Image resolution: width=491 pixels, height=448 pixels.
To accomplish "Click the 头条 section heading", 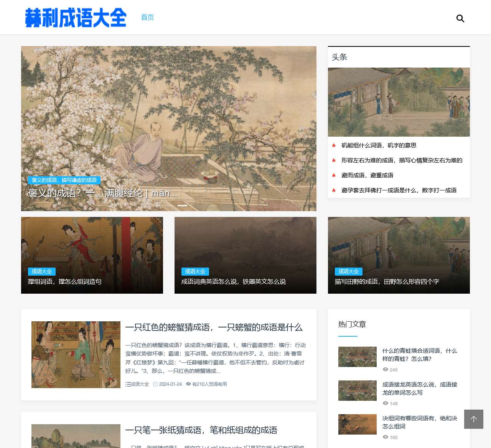I will [339, 57].
